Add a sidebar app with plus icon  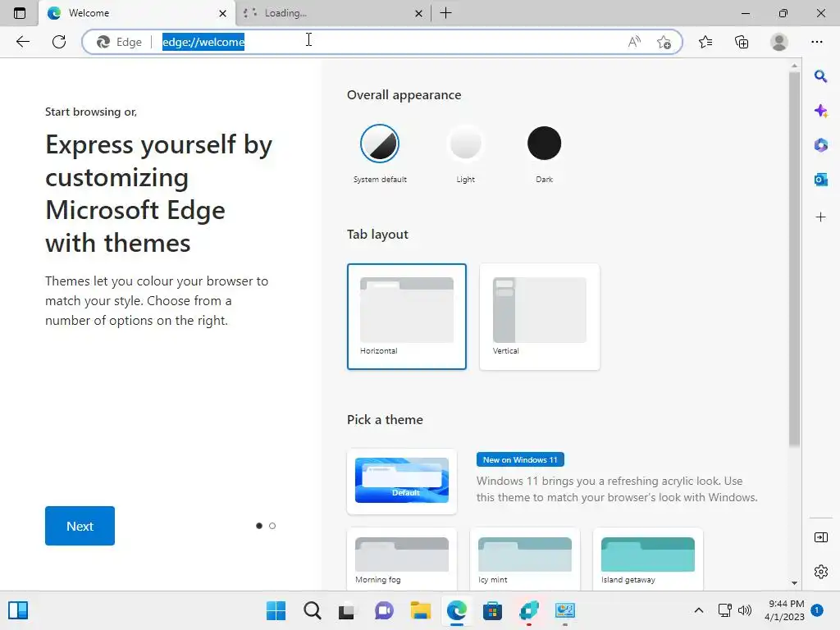coord(820,217)
